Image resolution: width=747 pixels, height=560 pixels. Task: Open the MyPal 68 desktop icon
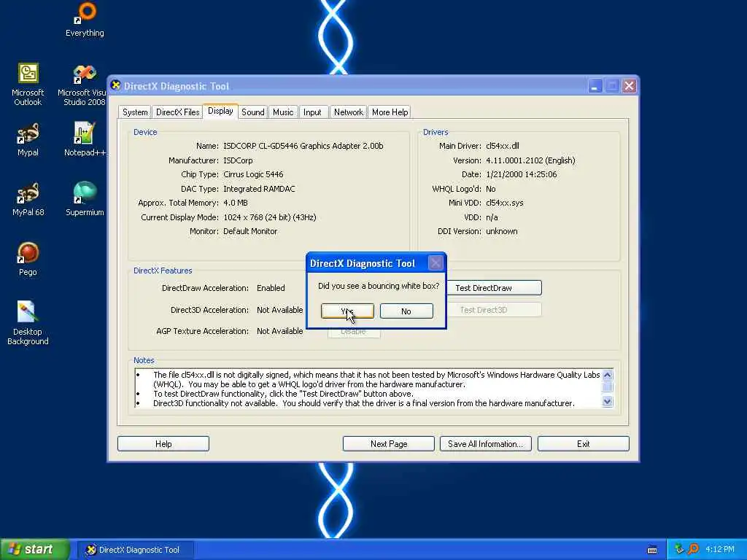[28, 199]
